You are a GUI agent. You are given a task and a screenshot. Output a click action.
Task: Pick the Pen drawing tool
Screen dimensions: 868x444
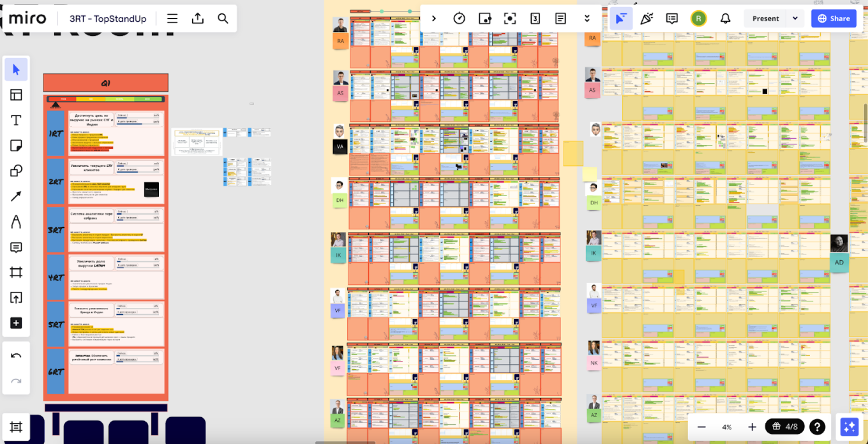(16, 222)
